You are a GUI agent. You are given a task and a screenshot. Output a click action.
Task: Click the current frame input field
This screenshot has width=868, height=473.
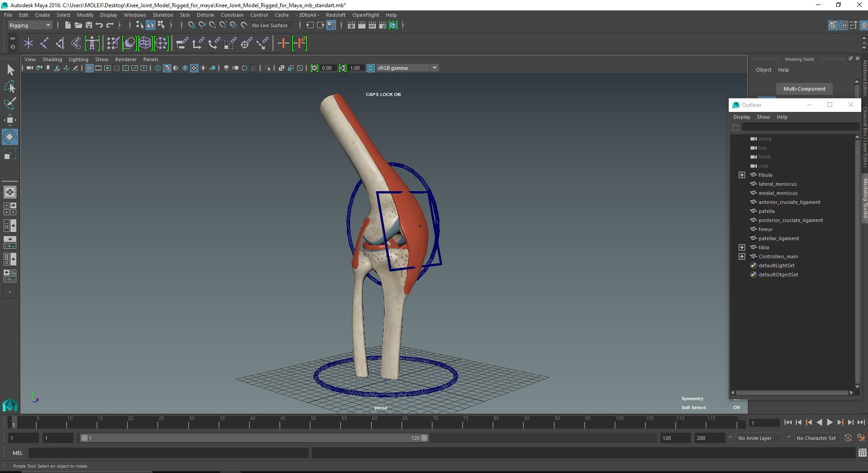coord(765,423)
